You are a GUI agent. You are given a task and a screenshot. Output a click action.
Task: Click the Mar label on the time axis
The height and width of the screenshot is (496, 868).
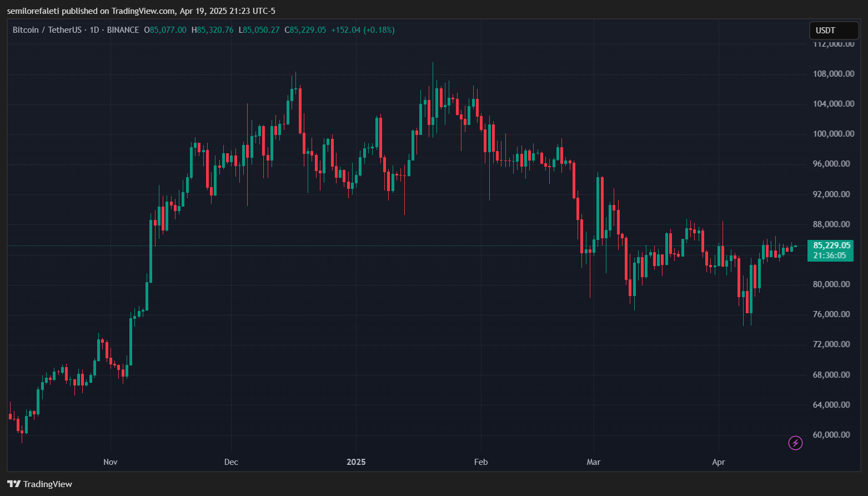(x=594, y=462)
